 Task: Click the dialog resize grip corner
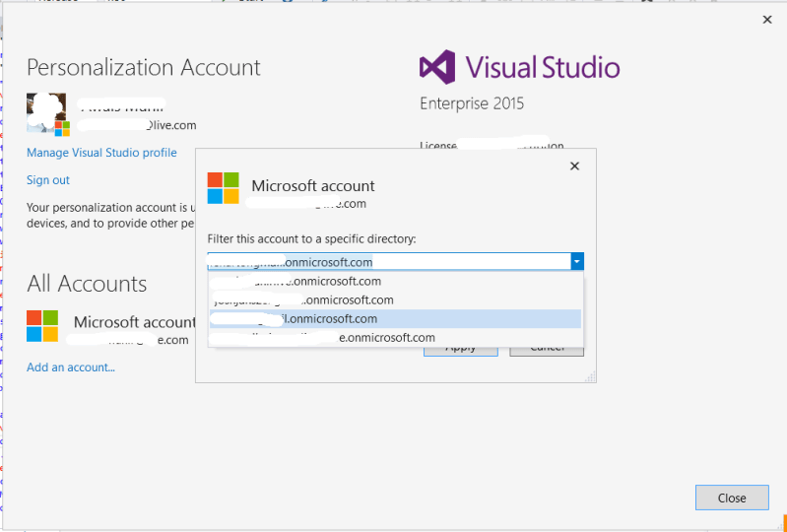tap(591, 377)
